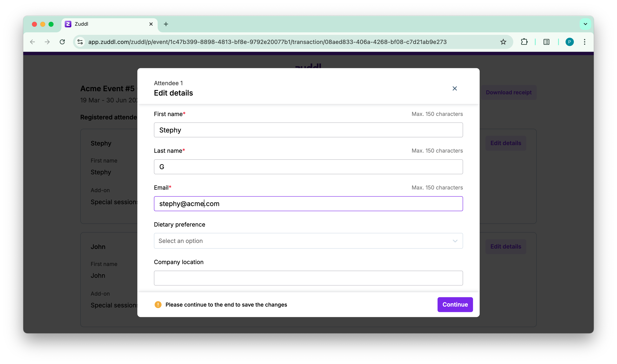Open the side panel reading list icon
617x364 pixels.
tap(546, 42)
